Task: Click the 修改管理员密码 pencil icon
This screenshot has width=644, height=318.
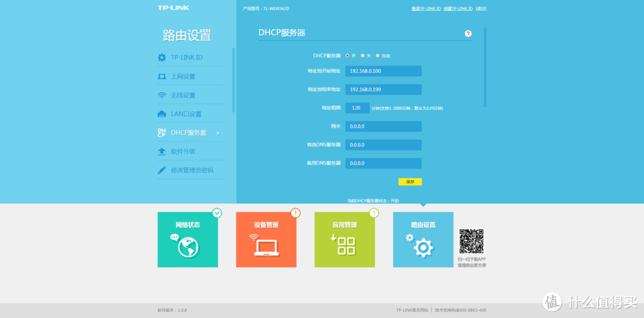Action: tap(162, 170)
